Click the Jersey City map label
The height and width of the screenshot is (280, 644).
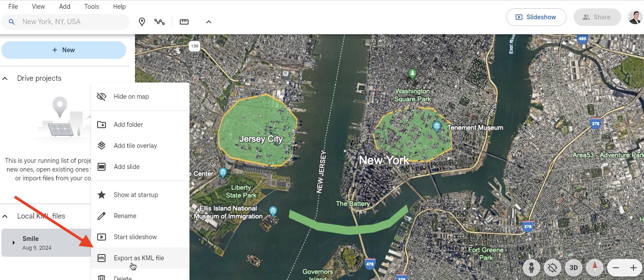(x=261, y=139)
